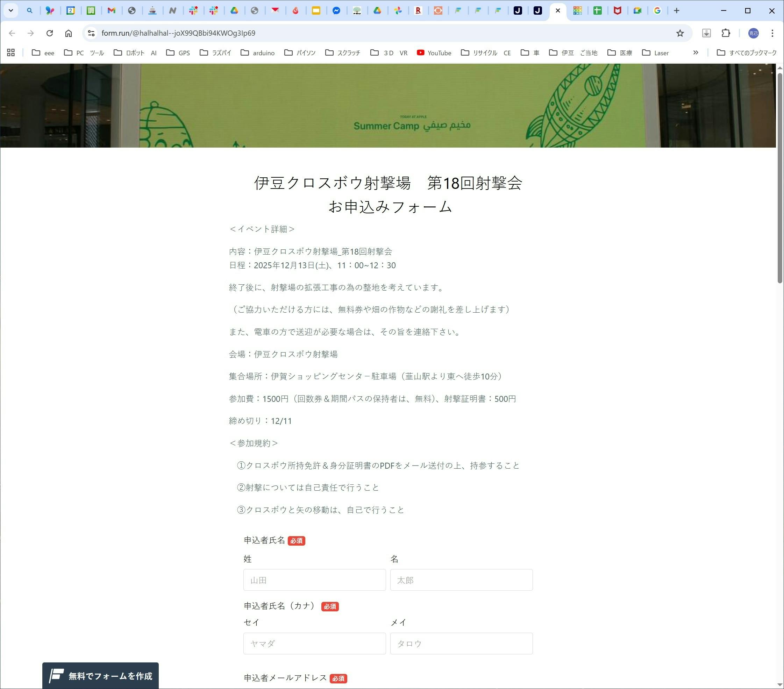
Task: Open the YouTube bookmark
Action: (434, 52)
